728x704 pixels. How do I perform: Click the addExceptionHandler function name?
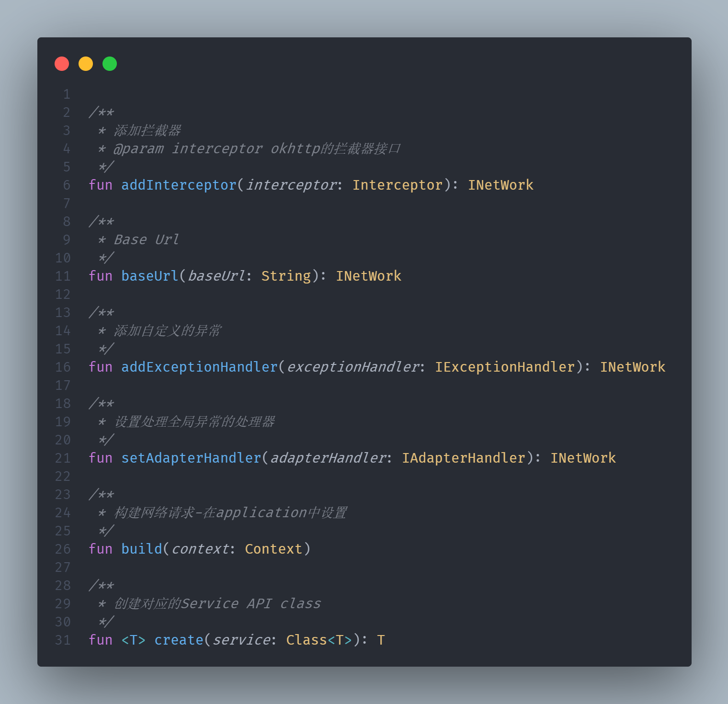pyautogui.click(x=200, y=367)
